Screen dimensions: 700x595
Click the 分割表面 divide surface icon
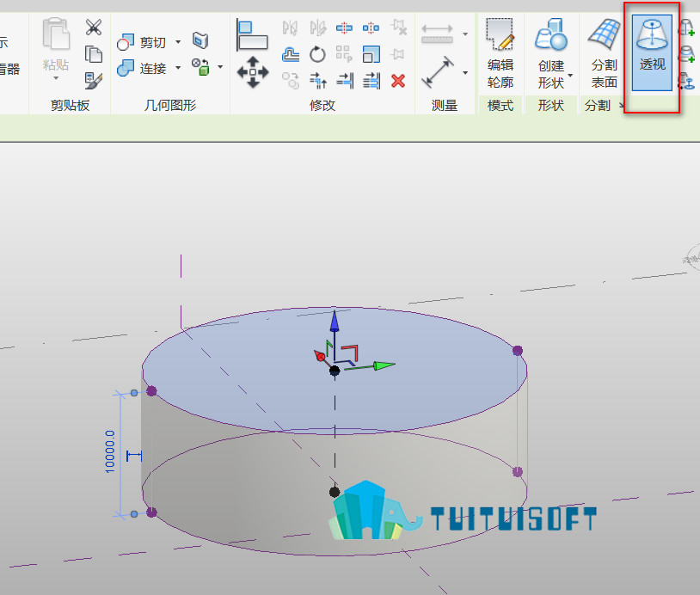point(605,53)
